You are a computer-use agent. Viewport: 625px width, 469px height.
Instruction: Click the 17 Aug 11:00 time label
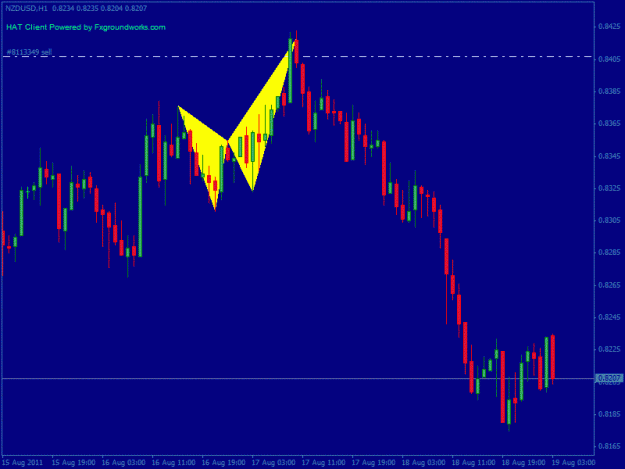pyautogui.click(x=323, y=462)
